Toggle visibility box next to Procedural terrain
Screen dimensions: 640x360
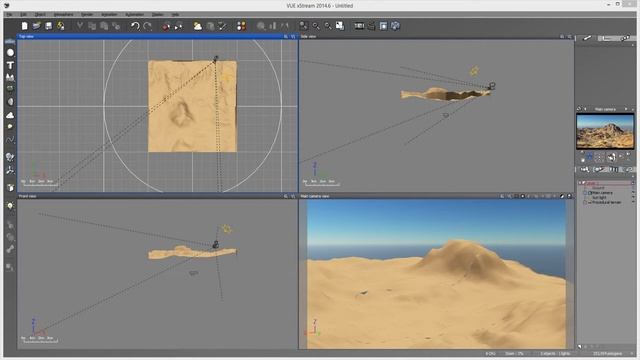[x=585, y=202]
